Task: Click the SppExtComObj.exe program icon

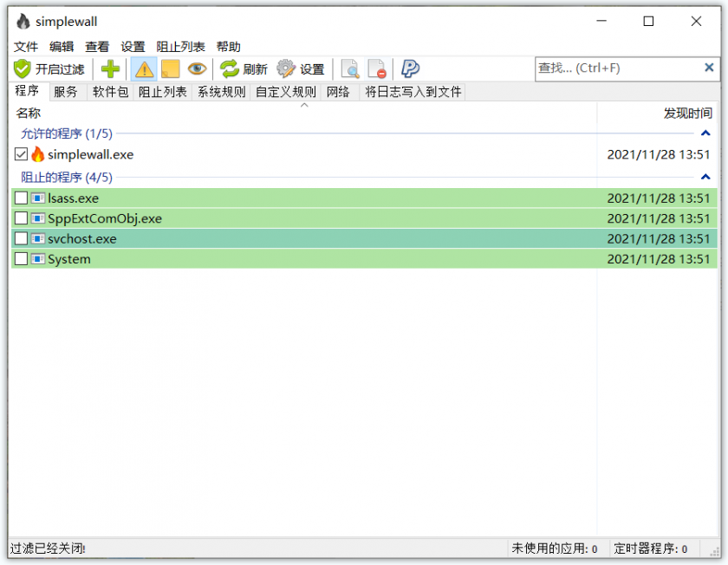Action: (38, 218)
